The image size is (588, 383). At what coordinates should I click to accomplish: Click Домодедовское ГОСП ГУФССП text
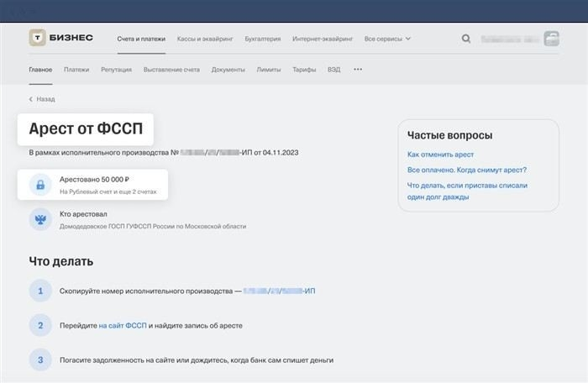click(153, 226)
